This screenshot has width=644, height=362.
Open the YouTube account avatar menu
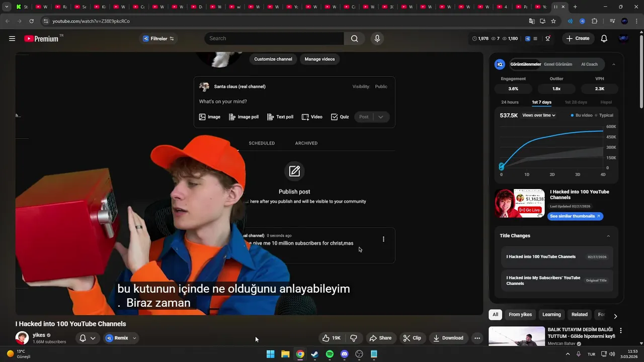[x=623, y=39]
